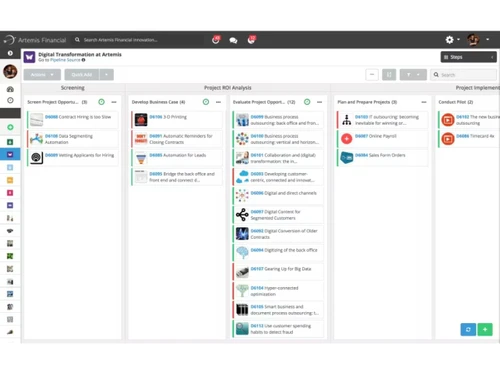This screenshot has width=500, height=375.
Task: Open the notifications bell with red badge
Action: (x=216, y=40)
